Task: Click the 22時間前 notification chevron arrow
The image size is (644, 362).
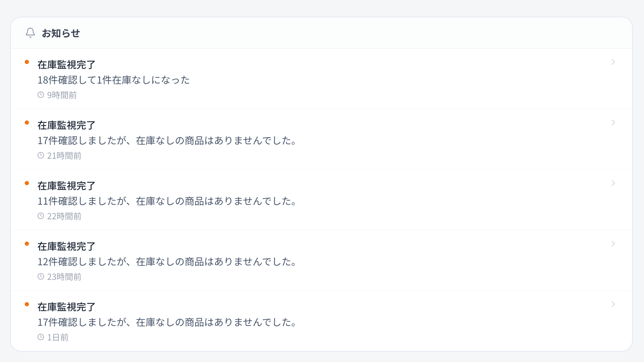Action: coord(613,183)
